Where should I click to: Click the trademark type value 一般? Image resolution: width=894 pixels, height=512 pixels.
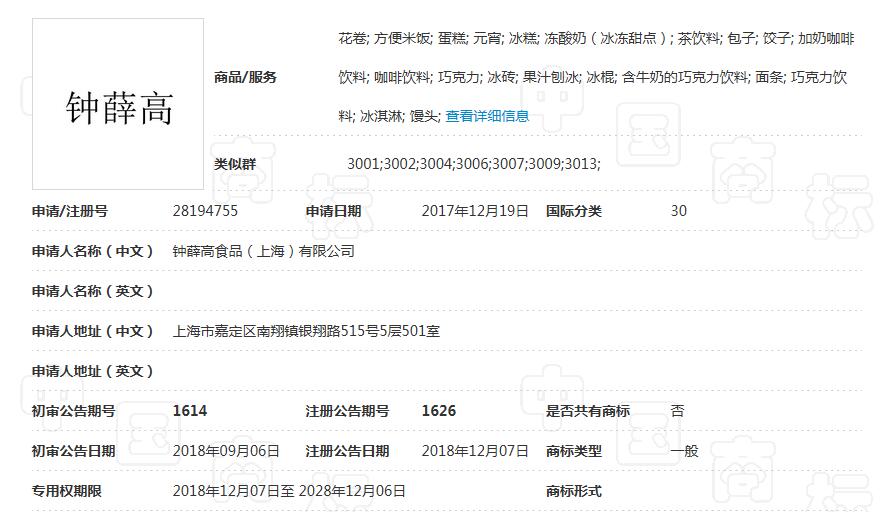(x=684, y=451)
